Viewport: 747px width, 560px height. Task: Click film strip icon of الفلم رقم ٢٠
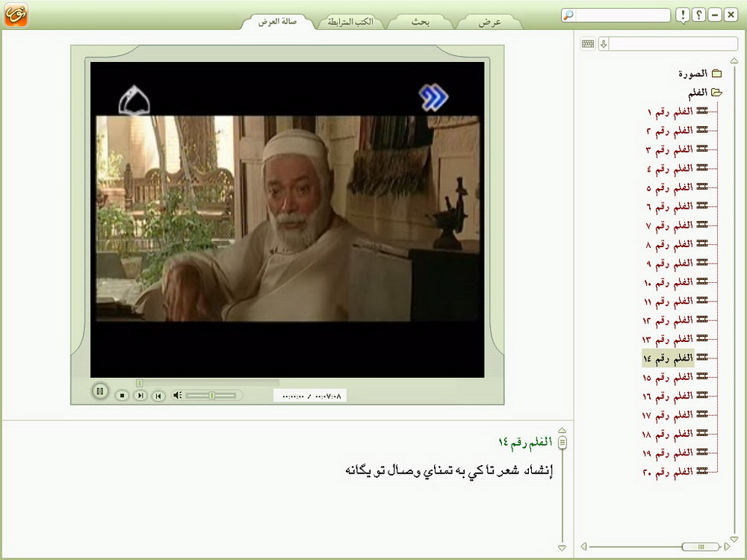pyautogui.click(x=701, y=471)
